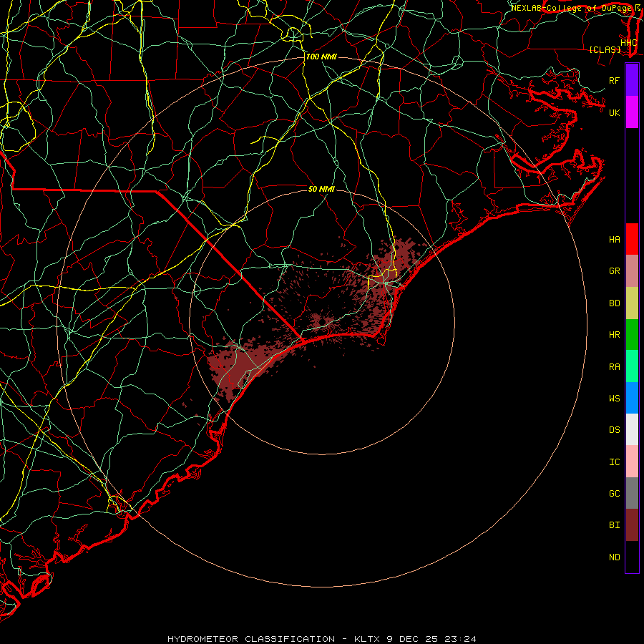Click the [CLAS] units label
644x644 pixels.
[x=605, y=49]
